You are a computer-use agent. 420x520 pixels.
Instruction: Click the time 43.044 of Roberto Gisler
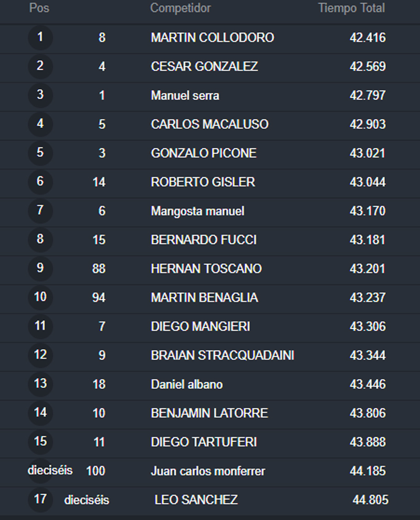click(367, 182)
